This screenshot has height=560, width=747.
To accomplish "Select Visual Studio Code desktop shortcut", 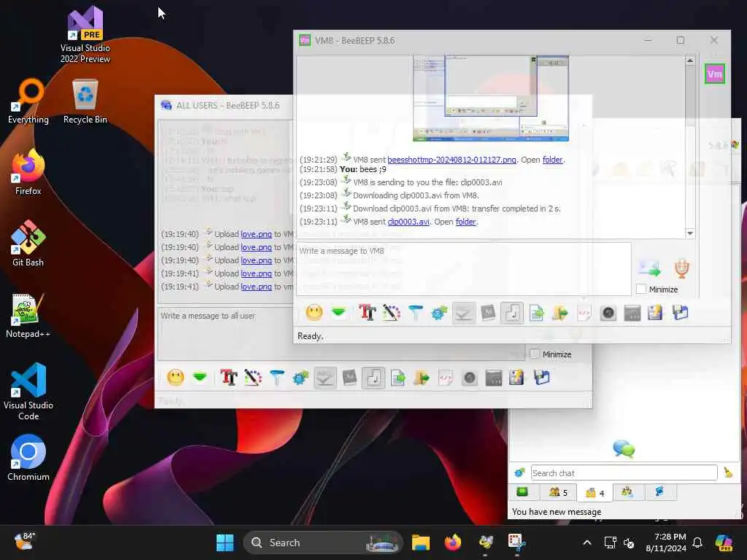I will pyautogui.click(x=28, y=392).
